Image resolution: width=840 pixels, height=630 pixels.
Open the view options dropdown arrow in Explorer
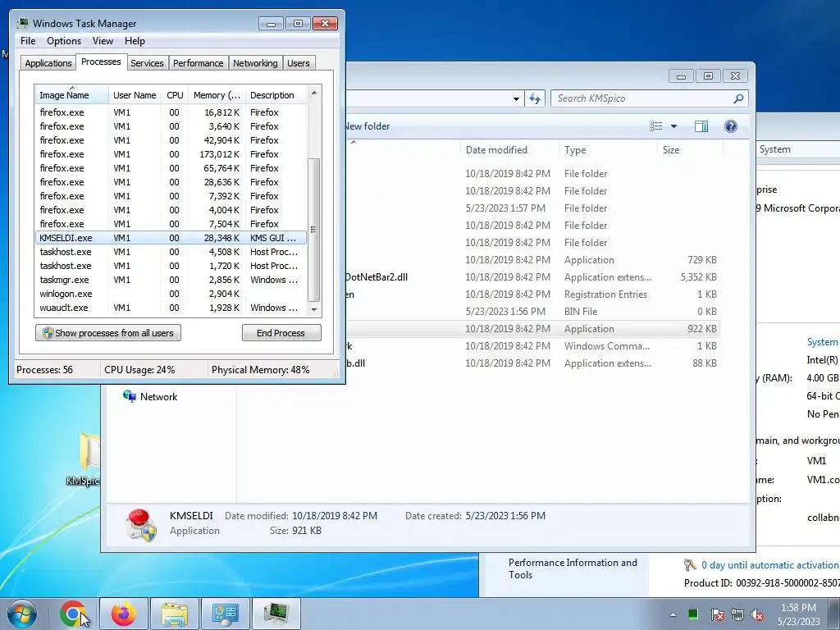tap(674, 126)
